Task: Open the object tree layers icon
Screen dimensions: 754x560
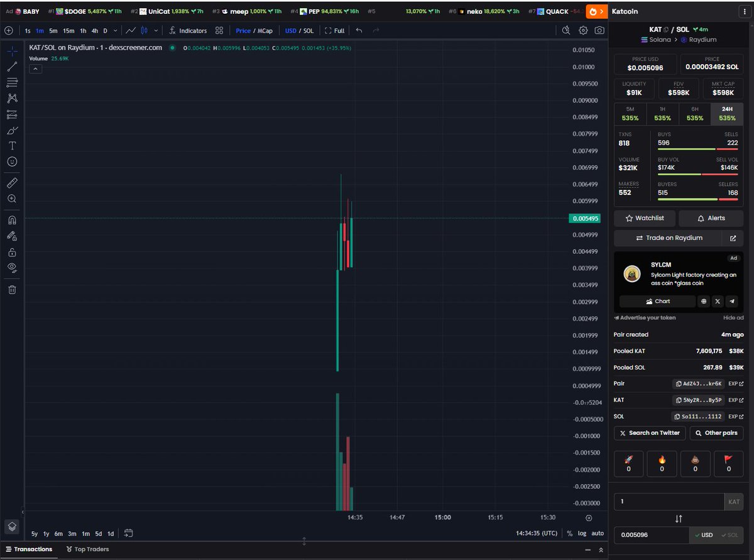Action: pyautogui.click(x=12, y=527)
